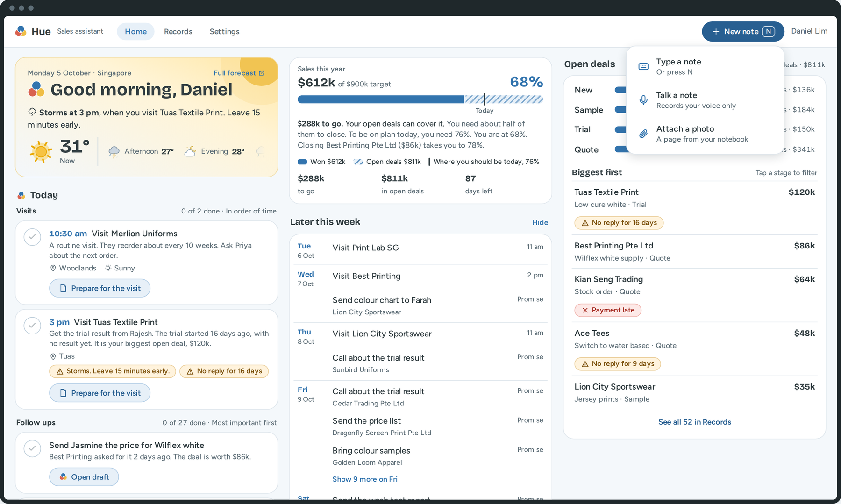The image size is (841, 504).
Task: Switch to the Records tab
Action: pyautogui.click(x=178, y=31)
